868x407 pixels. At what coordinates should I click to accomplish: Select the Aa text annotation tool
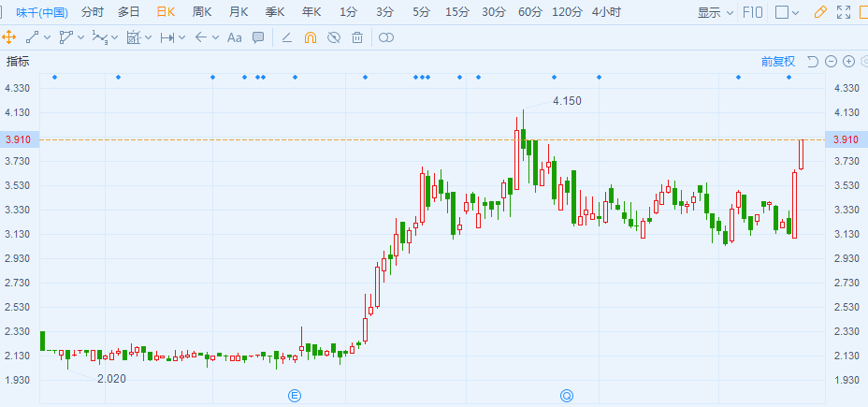point(235,37)
